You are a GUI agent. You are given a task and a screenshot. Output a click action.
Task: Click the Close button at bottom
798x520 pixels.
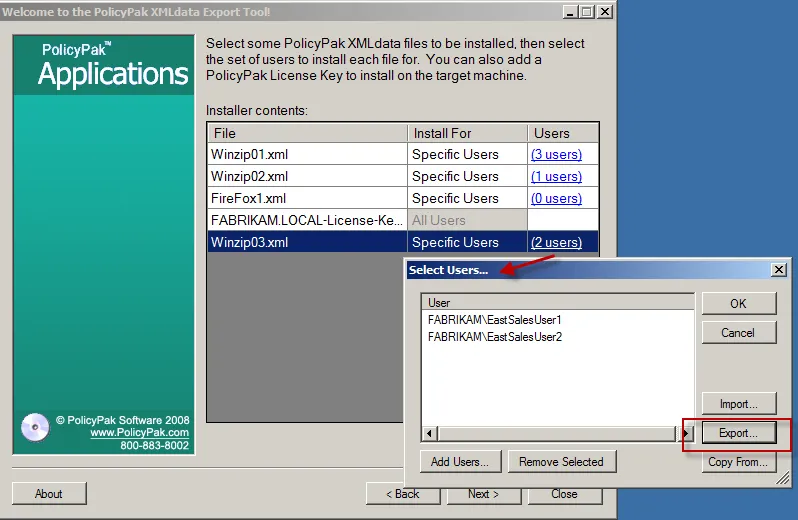coord(564,494)
